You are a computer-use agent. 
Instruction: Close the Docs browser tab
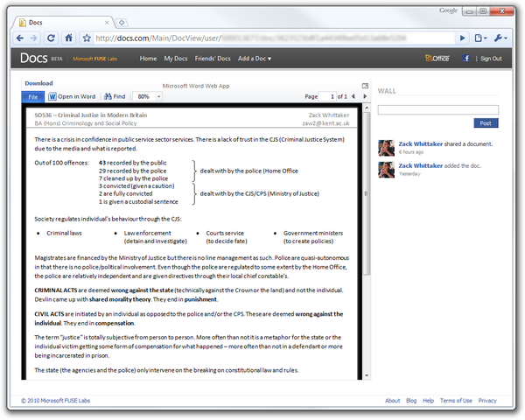pyautogui.click(x=107, y=23)
